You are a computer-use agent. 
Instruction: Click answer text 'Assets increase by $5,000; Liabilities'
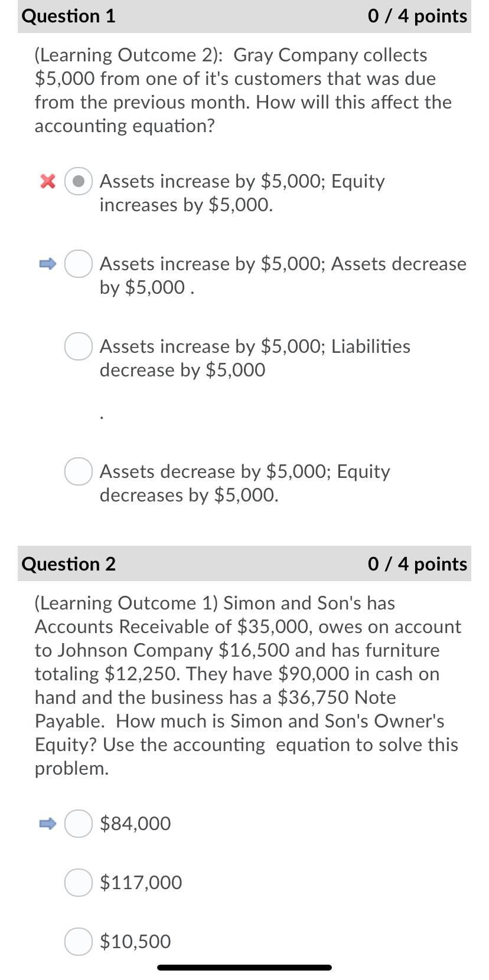click(255, 346)
